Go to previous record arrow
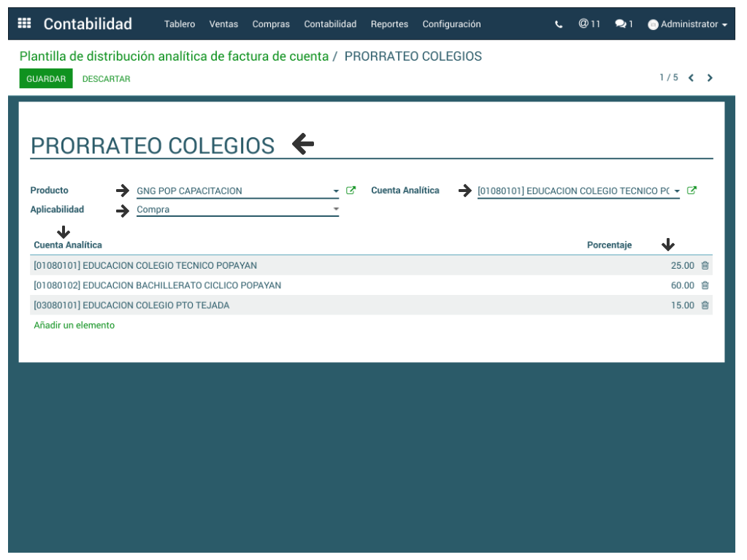Screen dimensions: 747x560 coord(691,78)
